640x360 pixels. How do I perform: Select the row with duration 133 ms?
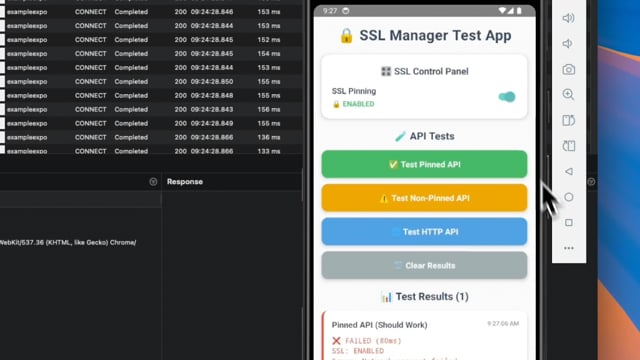coord(151,150)
